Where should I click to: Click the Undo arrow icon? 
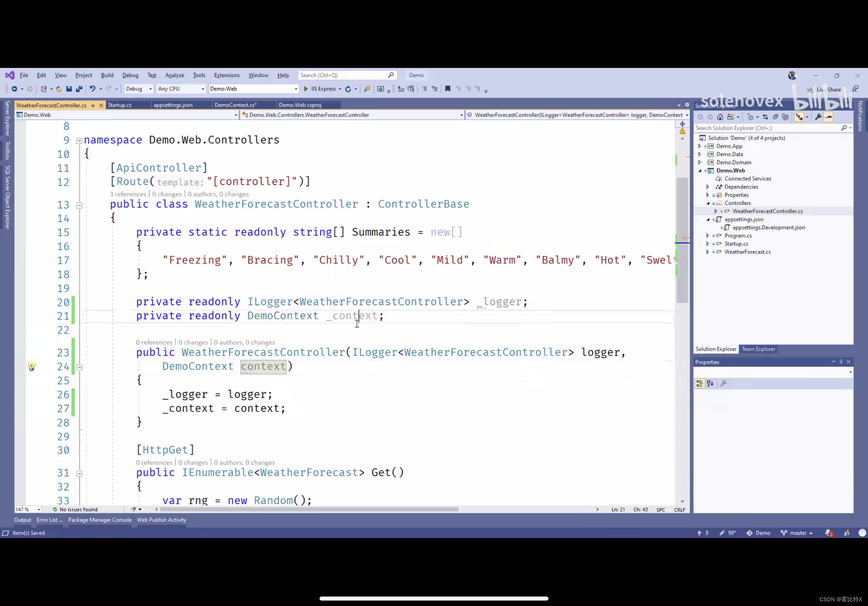pos(92,89)
